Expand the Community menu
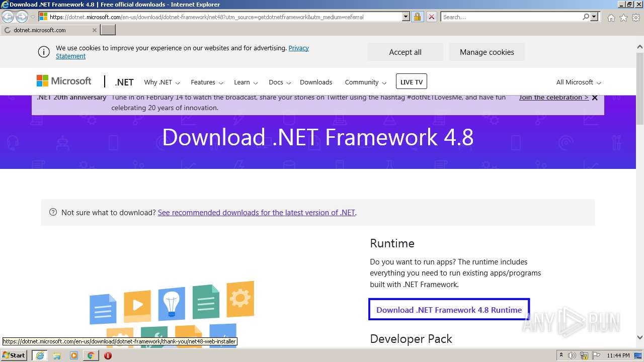Image resolution: width=644 pixels, height=362 pixels. pos(365,82)
